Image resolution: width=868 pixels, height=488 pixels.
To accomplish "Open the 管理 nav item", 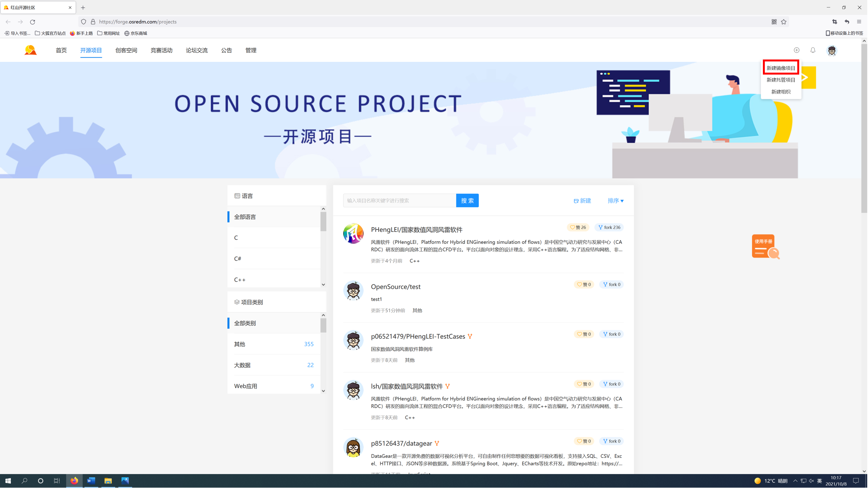I will (x=251, y=51).
